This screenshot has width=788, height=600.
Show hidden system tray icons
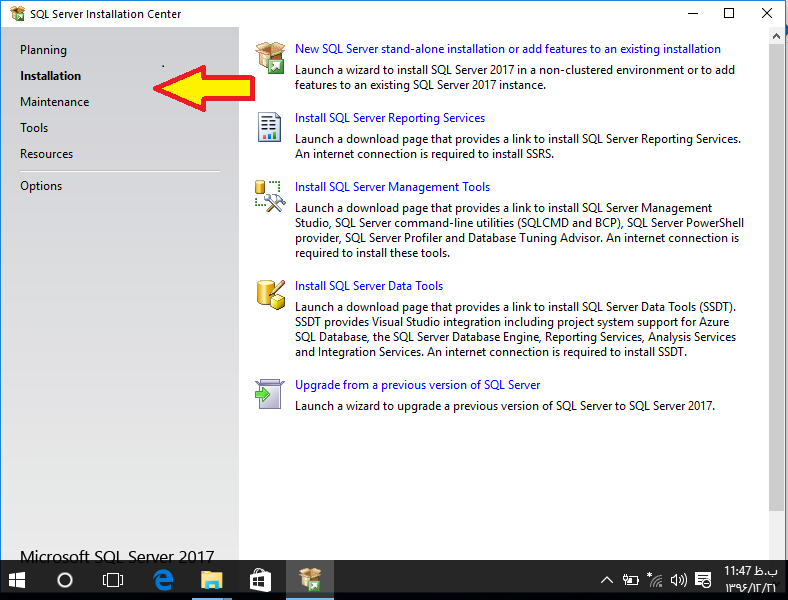(x=606, y=580)
